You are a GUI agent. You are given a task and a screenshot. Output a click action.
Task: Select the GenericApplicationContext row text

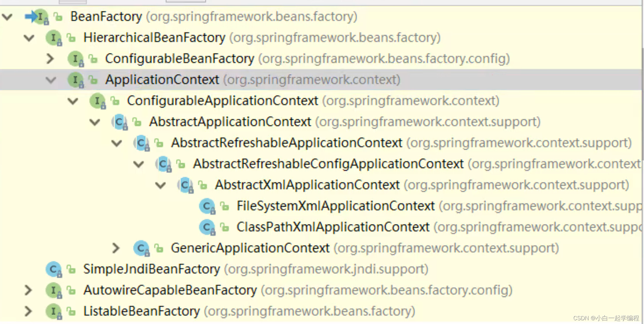tap(365, 248)
